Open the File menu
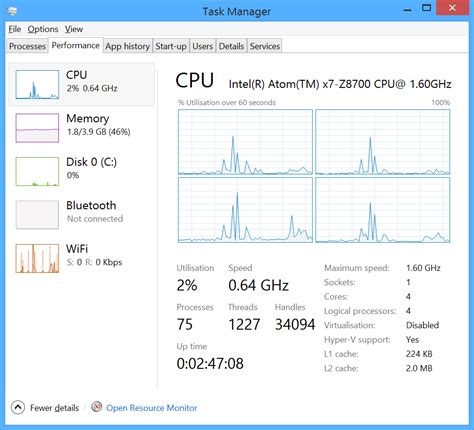The width and height of the screenshot is (474, 430). pos(15,29)
